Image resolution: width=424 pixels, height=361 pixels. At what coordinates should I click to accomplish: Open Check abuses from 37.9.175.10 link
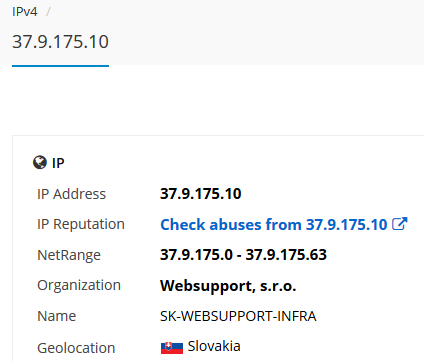click(x=284, y=224)
